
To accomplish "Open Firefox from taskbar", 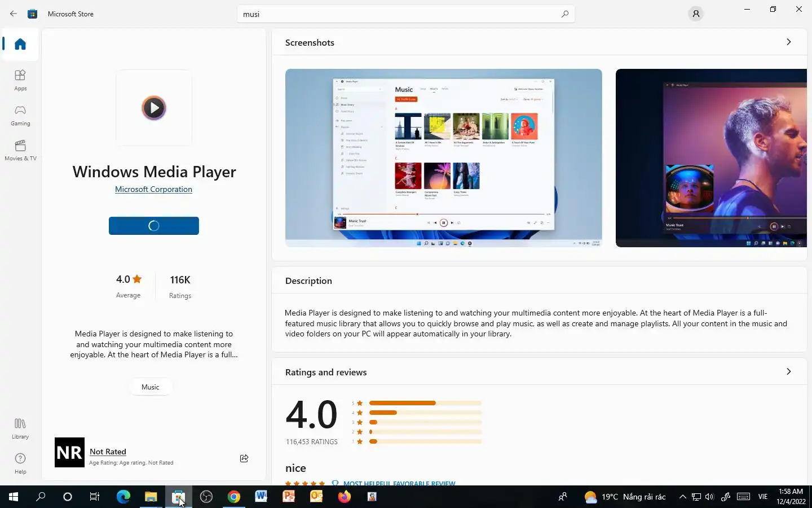I will point(344,497).
